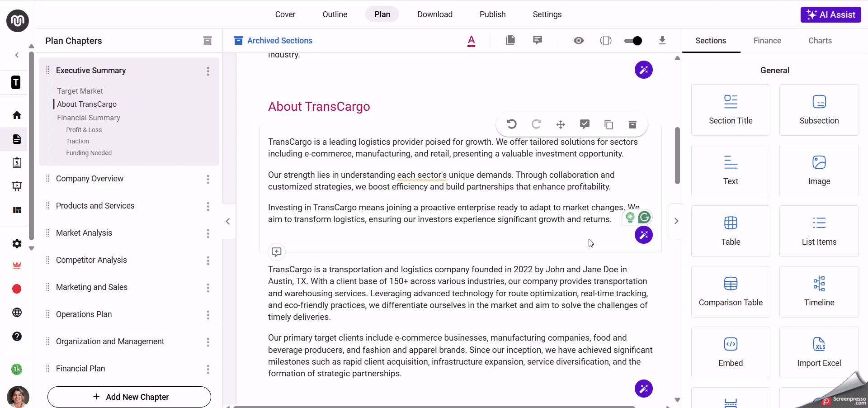
Task: Open Competitor Analysis chapter options menu
Action: 208,261
